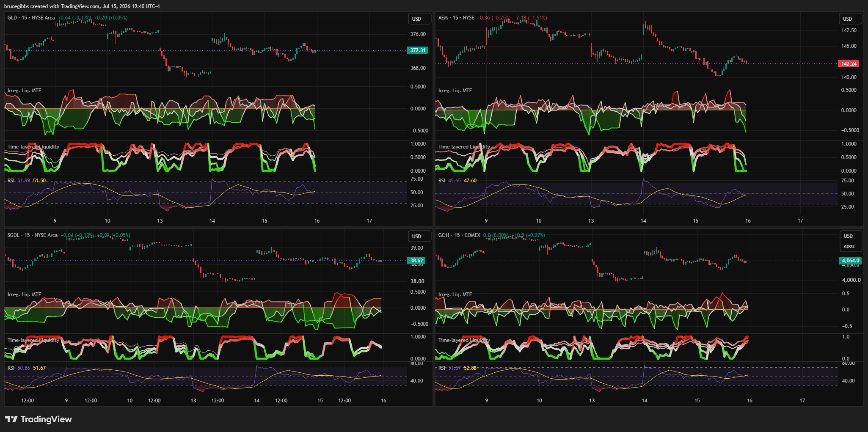
Task: Click the USD currency button on AEM chart
Action: [850, 19]
